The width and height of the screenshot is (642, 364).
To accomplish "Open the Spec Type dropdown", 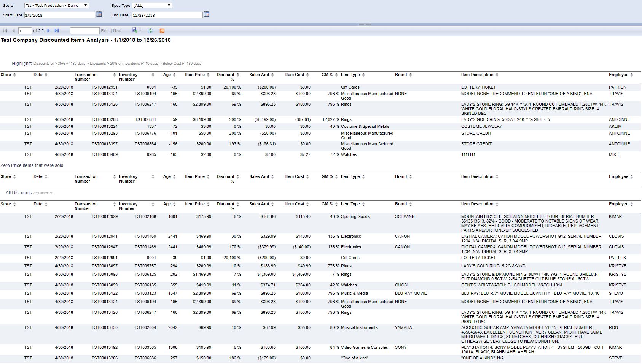I will 152,5.
